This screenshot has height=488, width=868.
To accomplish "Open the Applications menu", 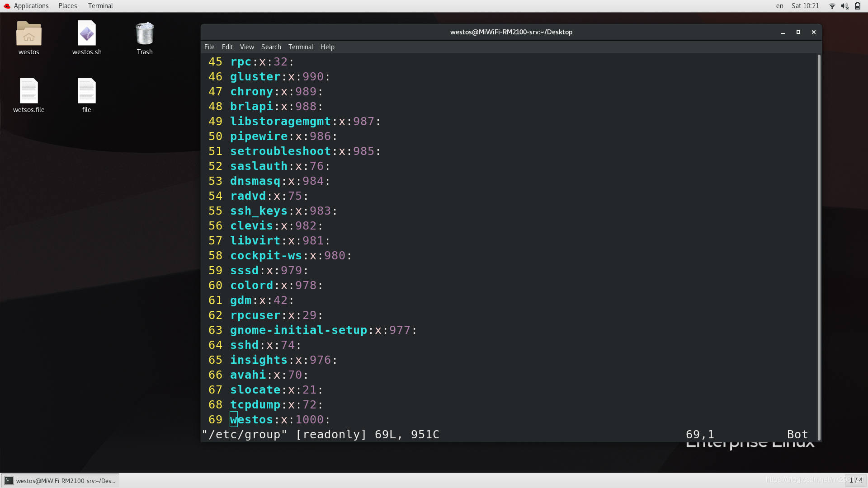I will pyautogui.click(x=31, y=6).
